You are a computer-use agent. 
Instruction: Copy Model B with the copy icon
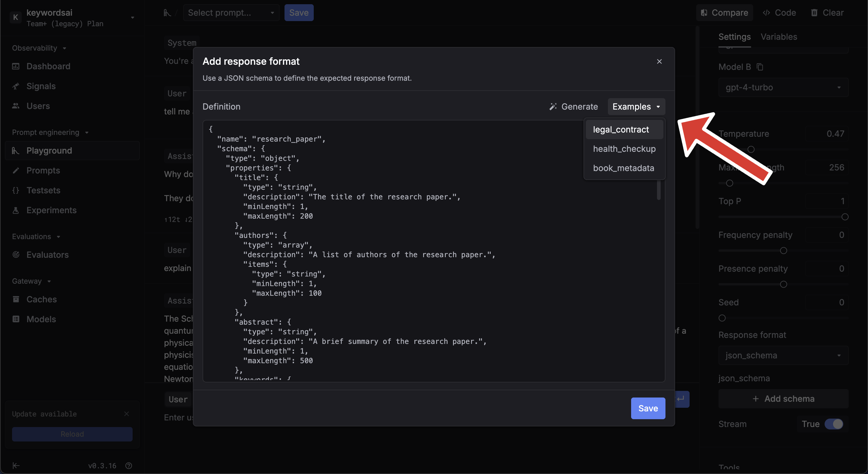[759, 67]
